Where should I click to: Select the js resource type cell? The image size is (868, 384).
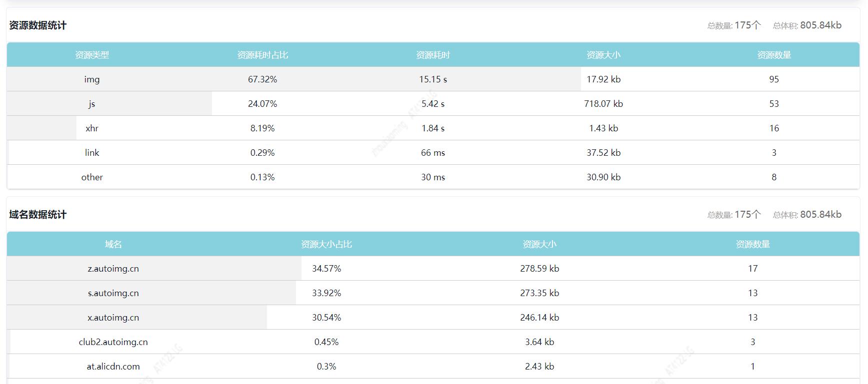pyautogui.click(x=92, y=104)
